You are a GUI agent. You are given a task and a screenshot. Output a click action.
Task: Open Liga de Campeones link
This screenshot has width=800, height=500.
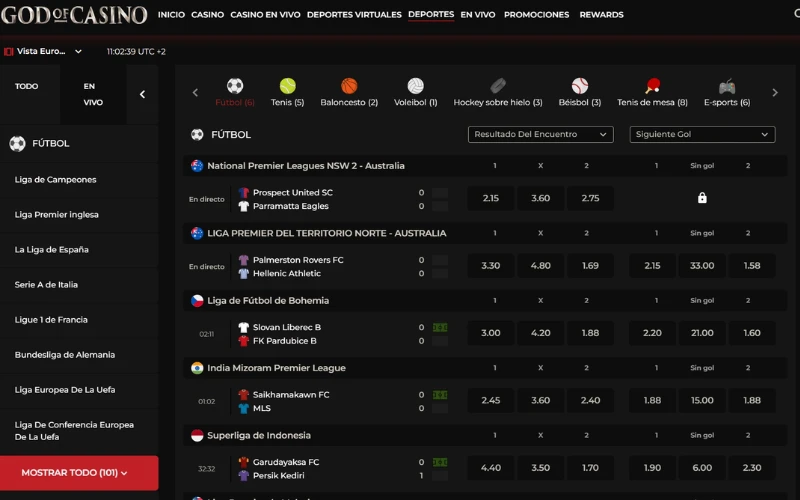point(55,180)
